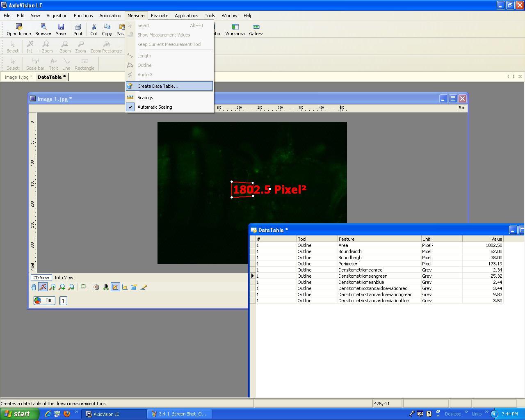Open the Annotation dropdown menu

[x=110, y=16]
